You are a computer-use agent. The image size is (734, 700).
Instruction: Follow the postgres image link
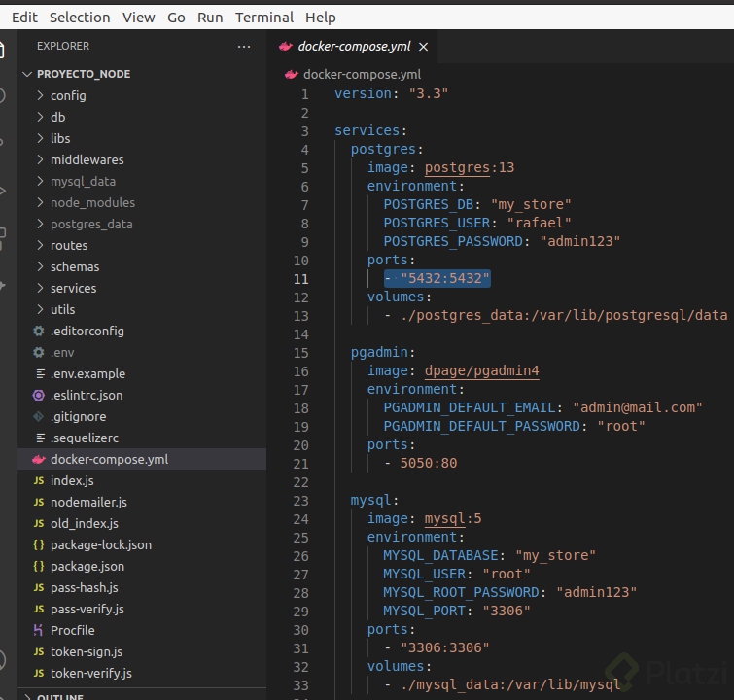click(457, 167)
